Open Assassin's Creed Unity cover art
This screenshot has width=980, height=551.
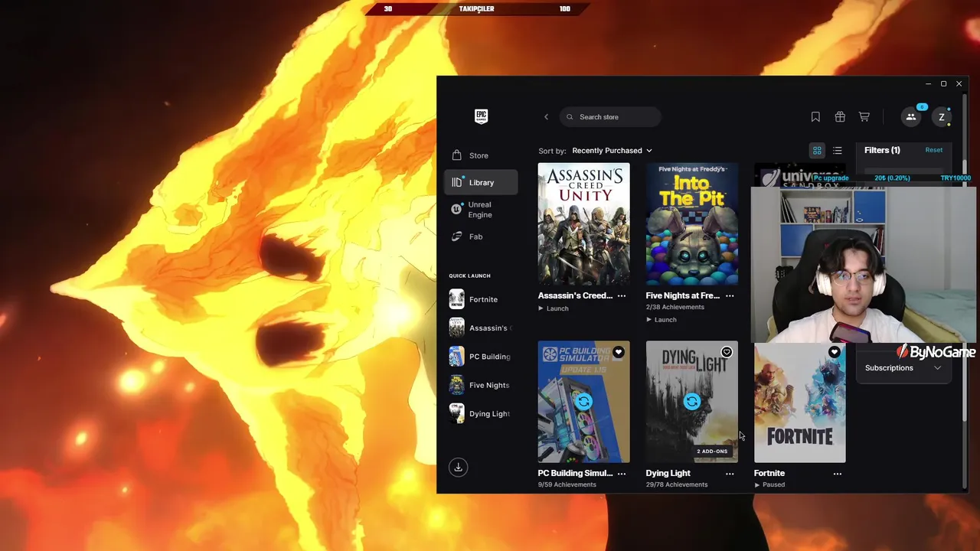click(x=583, y=223)
